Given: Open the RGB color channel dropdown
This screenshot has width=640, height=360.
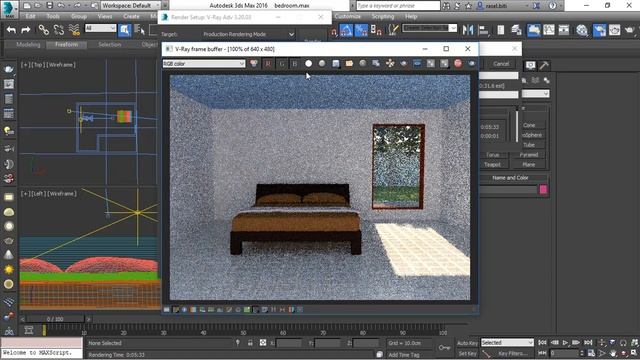Looking at the screenshot, I should 204,64.
